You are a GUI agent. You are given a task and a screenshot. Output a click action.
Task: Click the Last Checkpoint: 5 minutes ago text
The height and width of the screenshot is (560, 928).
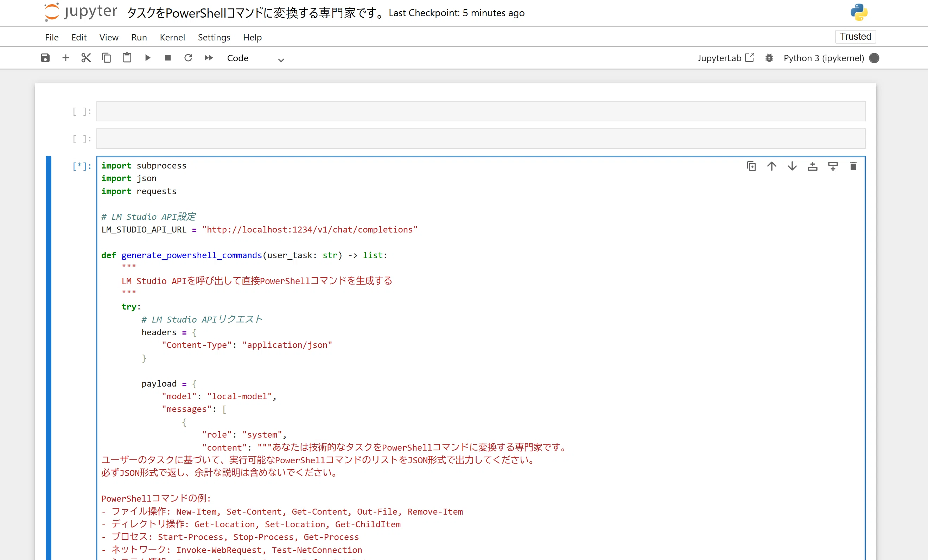point(457,13)
